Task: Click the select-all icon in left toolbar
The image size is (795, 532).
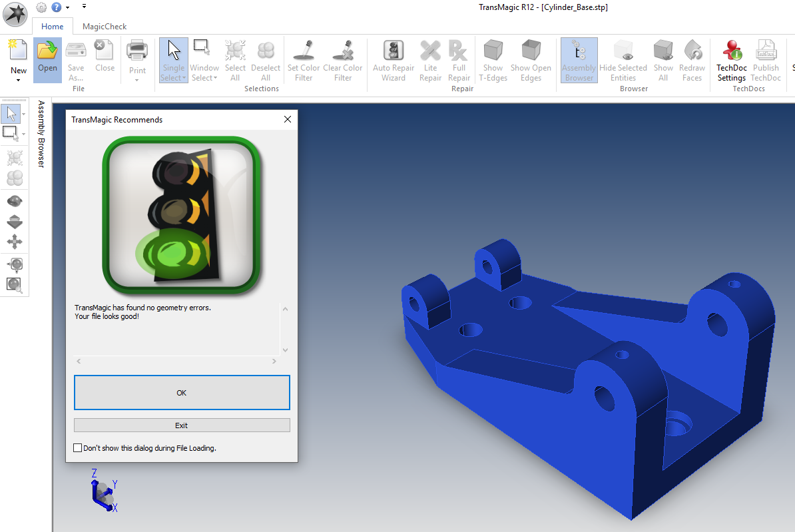Action: [14, 158]
